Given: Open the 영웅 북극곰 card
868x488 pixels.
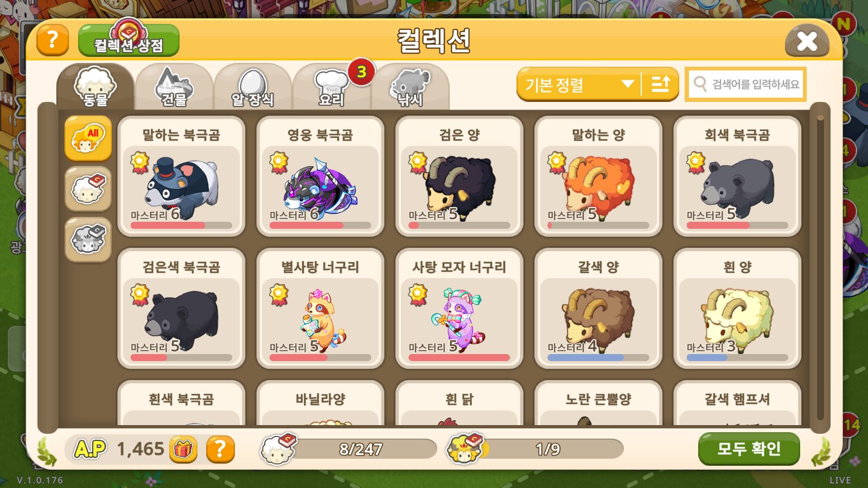Looking at the screenshot, I should 320,176.
